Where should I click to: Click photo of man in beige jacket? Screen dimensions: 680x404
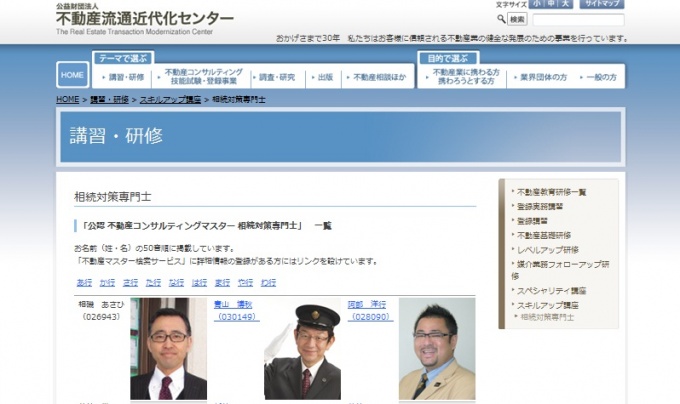pos(437,349)
